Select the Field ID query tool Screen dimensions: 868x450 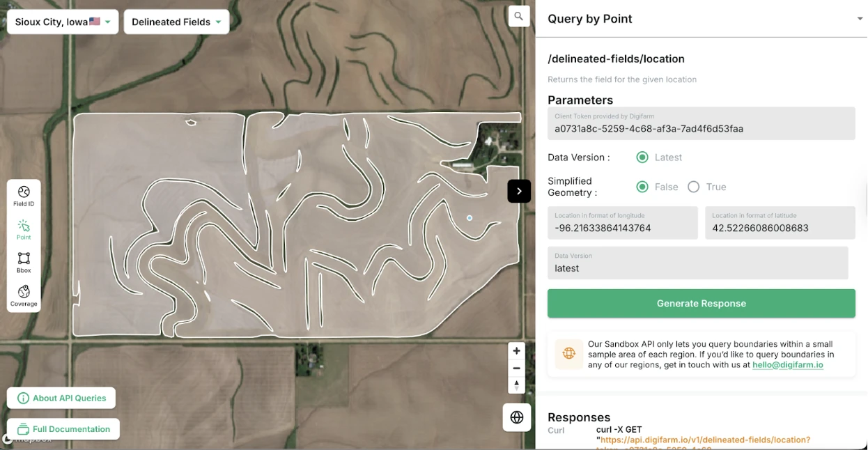click(x=24, y=196)
